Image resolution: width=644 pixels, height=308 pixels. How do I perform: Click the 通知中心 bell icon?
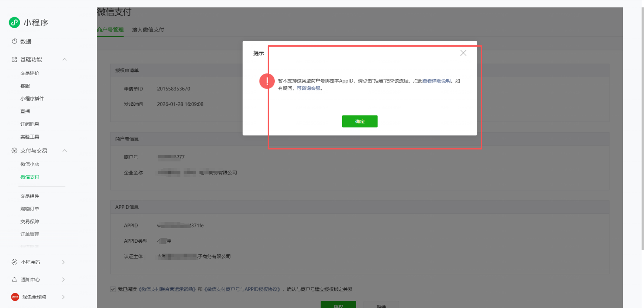pyautogui.click(x=14, y=279)
